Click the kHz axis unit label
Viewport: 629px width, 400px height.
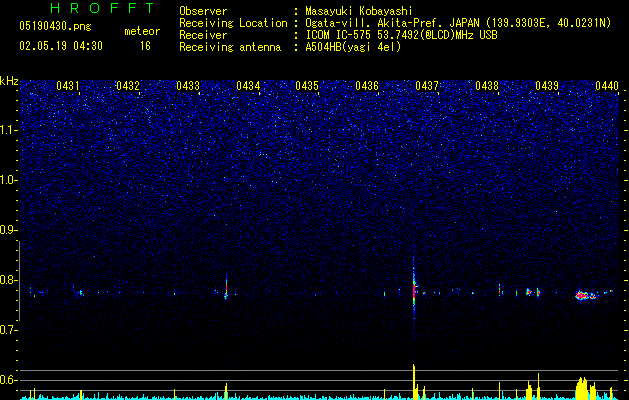coord(9,81)
